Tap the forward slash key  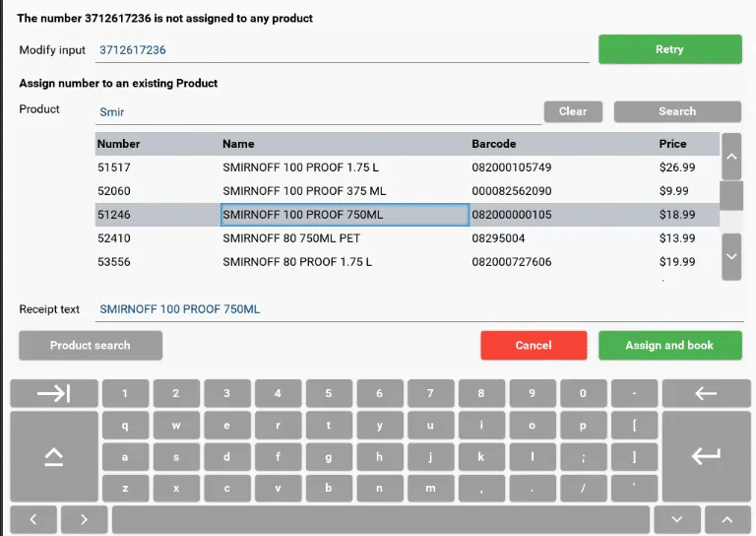point(584,489)
